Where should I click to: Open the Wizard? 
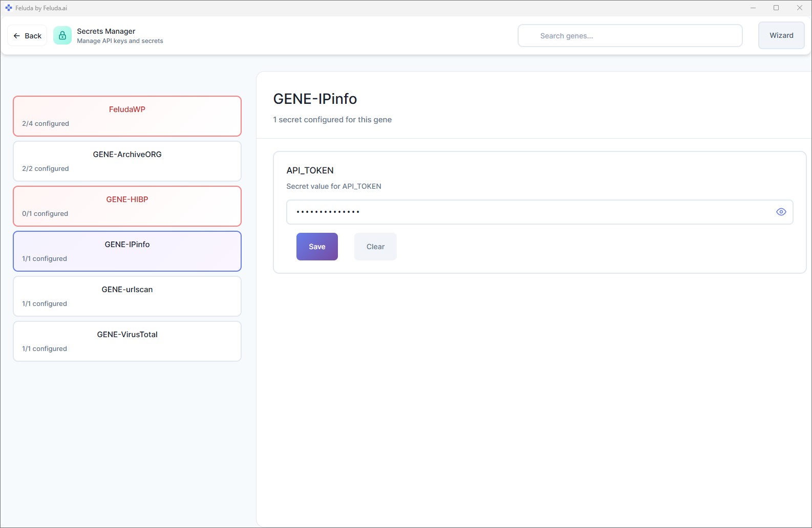tap(781, 36)
